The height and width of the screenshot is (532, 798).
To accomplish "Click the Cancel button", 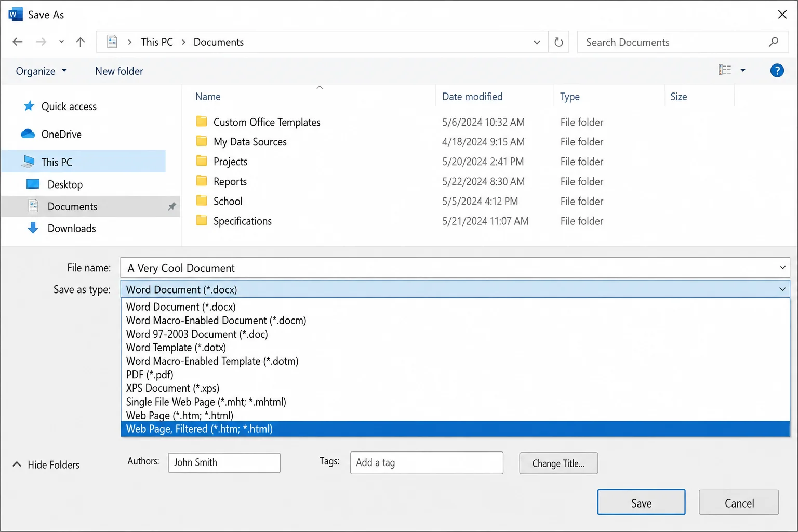I will pyautogui.click(x=739, y=502).
